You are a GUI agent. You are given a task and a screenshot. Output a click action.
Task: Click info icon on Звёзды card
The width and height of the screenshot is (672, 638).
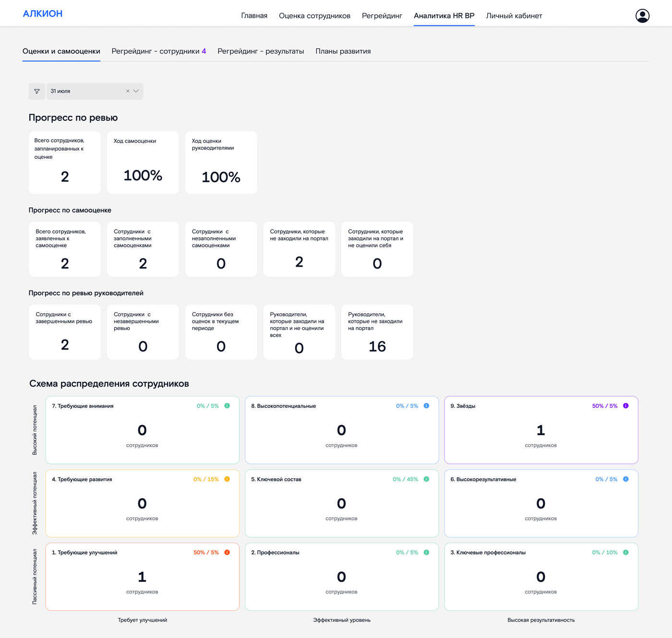click(x=625, y=406)
